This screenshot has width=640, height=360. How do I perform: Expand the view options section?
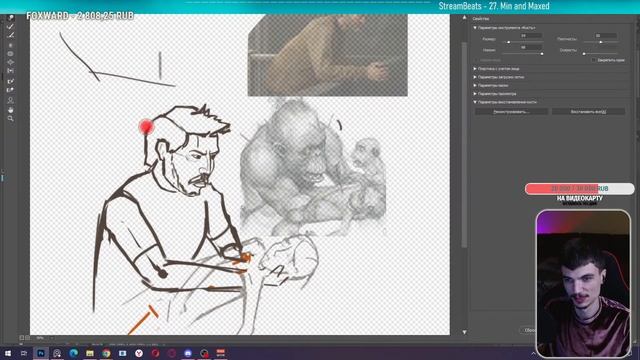point(475,93)
